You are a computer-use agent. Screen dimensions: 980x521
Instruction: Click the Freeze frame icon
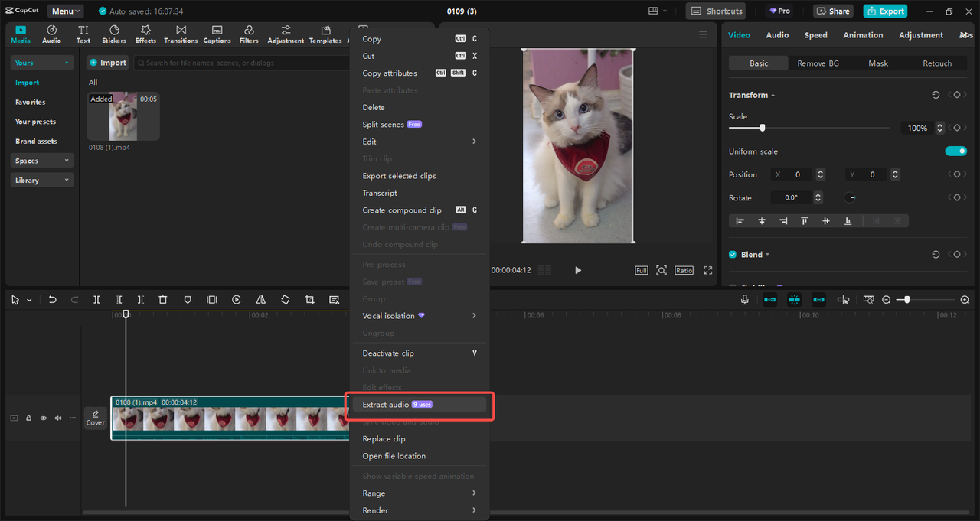click(x=212, y=300)
